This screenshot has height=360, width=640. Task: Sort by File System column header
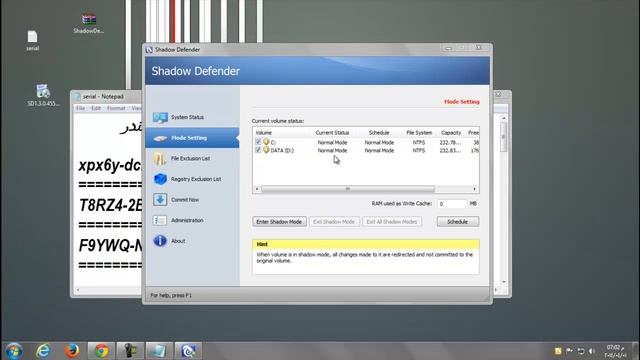click(x=419, y=133)
